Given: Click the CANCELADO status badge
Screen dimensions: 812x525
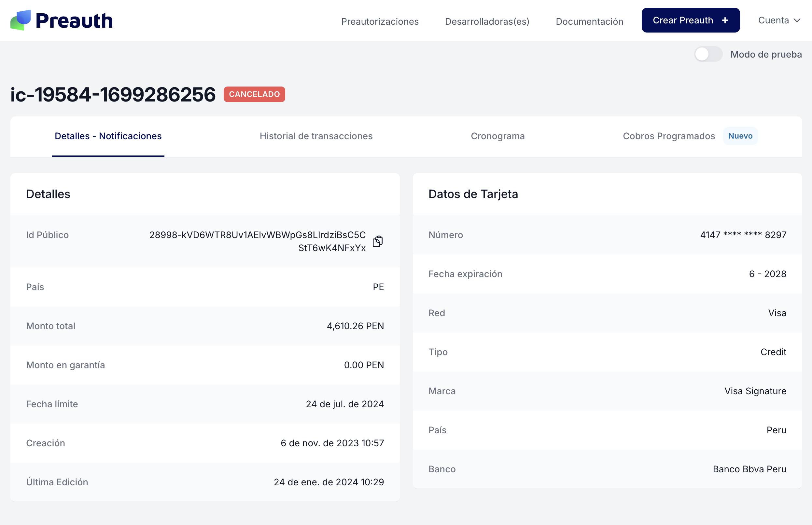Looking at the screenshot, I should (x=254, y=94).
